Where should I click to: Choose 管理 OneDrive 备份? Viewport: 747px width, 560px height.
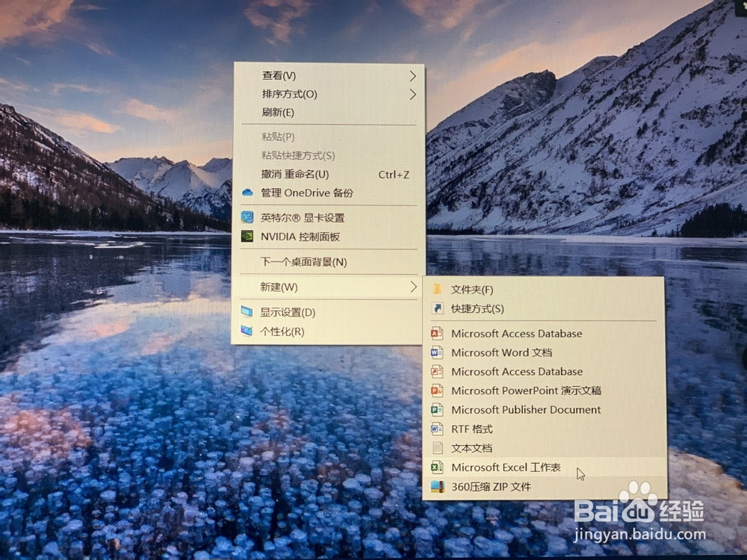pyautogui.click(x=328, y=193)
